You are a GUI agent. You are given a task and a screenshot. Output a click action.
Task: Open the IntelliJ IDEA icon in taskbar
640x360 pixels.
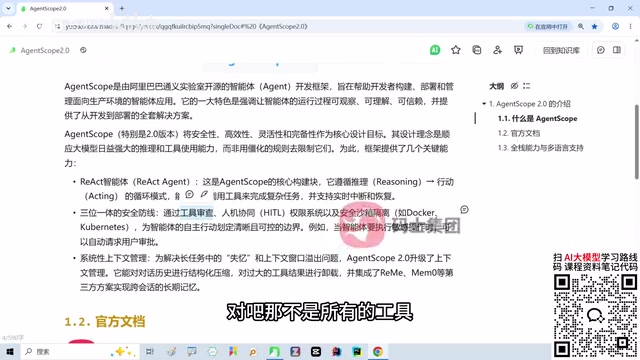click(x=336, y=351)
